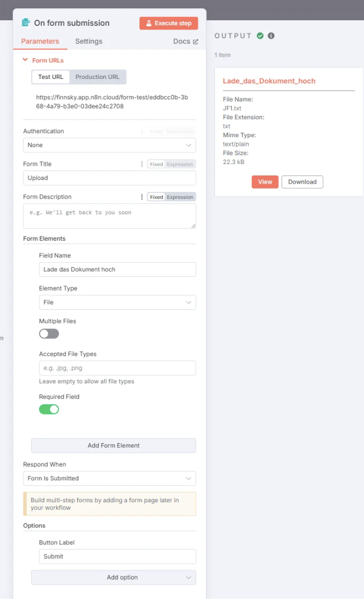Screen dimensions: 364x601
Task: Enable the Multiple Files toggle
Action: click(x=49, y=333)
